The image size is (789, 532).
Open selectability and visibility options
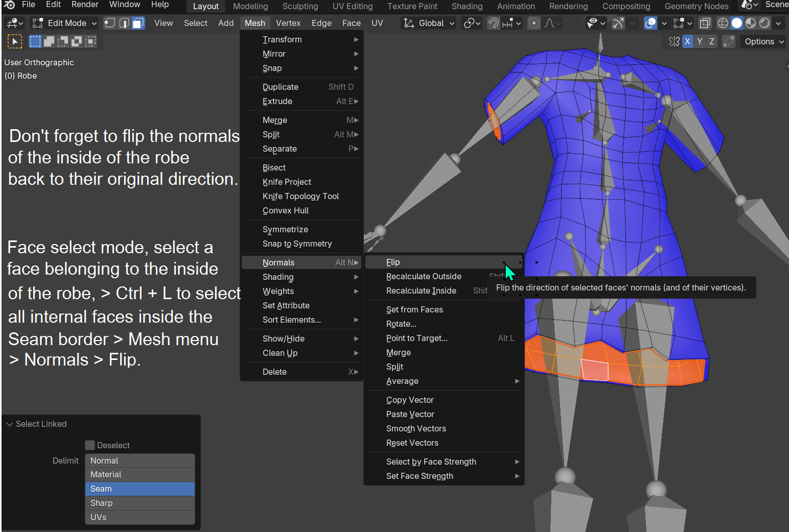(x=596, y=23)
